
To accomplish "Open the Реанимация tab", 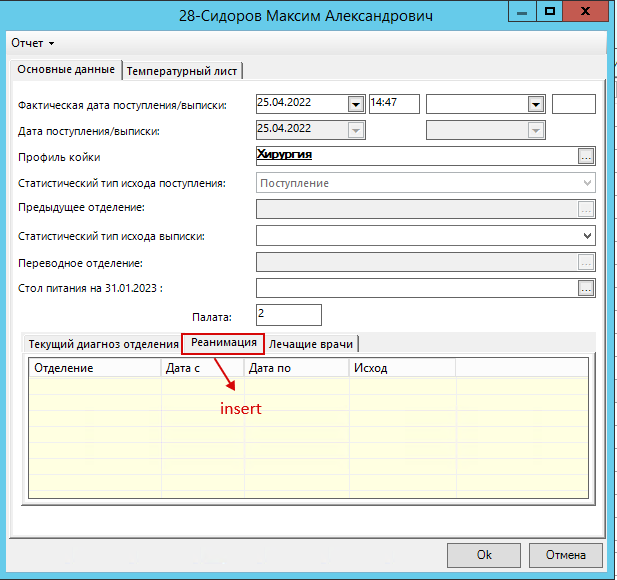I will point(223,343).
